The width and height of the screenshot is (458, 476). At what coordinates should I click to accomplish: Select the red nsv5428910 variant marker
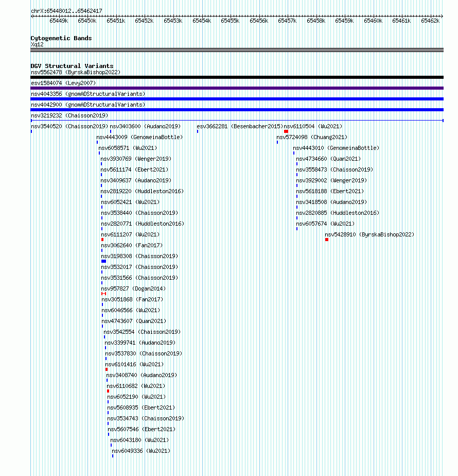click(327, 240)
